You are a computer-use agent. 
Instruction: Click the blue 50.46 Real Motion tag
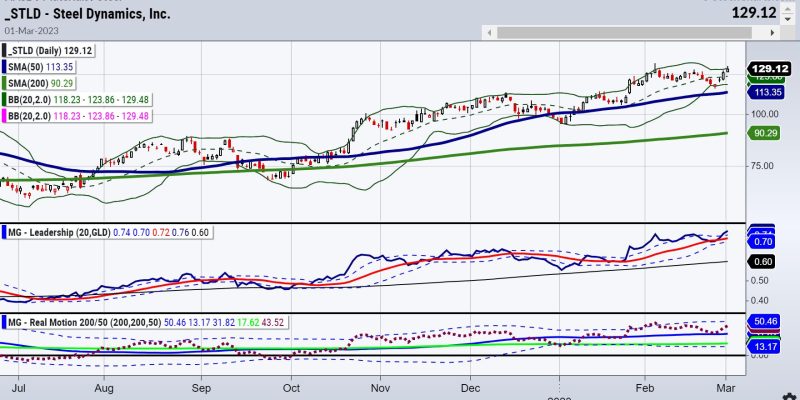764,323
